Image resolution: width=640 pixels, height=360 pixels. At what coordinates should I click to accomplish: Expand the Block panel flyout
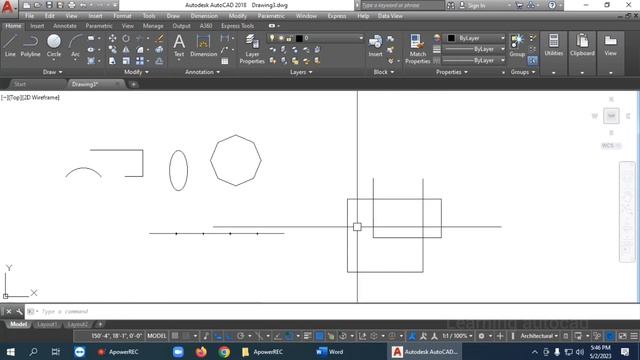[384, 72]
